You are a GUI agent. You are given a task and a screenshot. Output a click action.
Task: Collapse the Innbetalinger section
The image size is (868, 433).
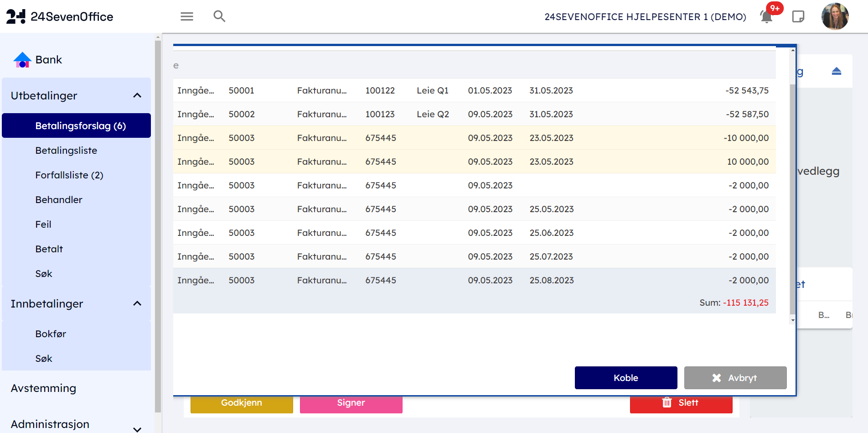pos(137,304)
